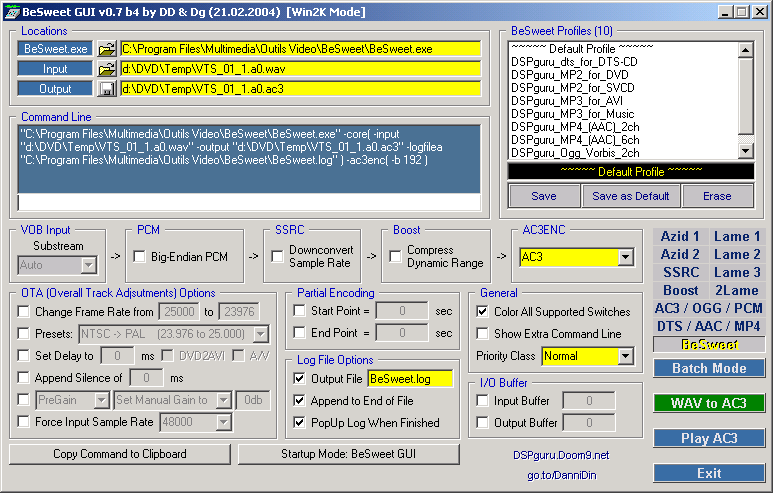Tick the Presets checkbox
Screen dimensions: 773x493
click(x=23, y=333)
